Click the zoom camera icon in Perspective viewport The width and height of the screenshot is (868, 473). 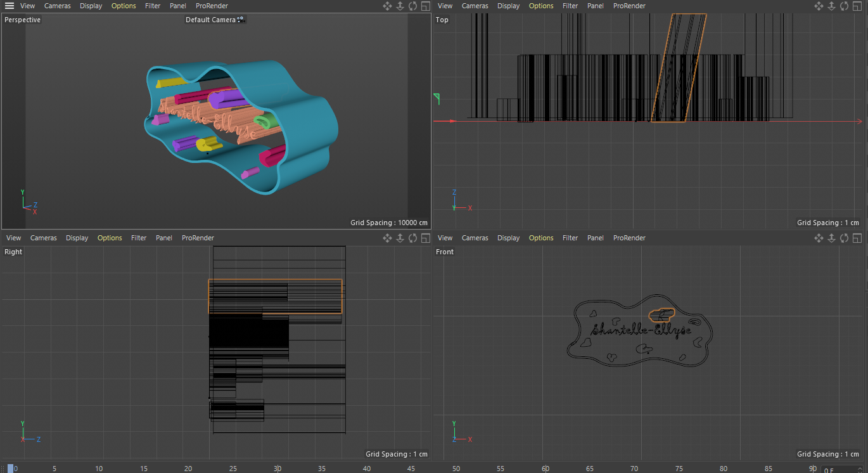[x=400, y=6]
